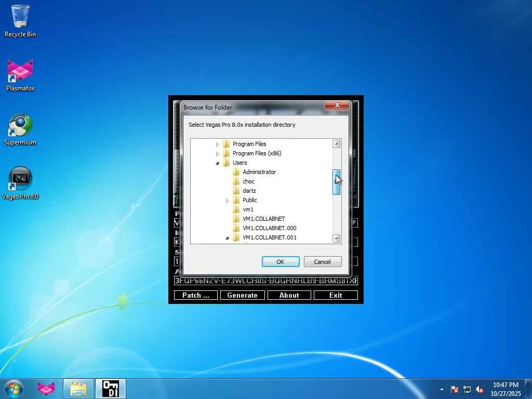This screenshot has height=399, width=532.
Task: Switch to the DI keygen taskbar item
Action: pos(111,389)
